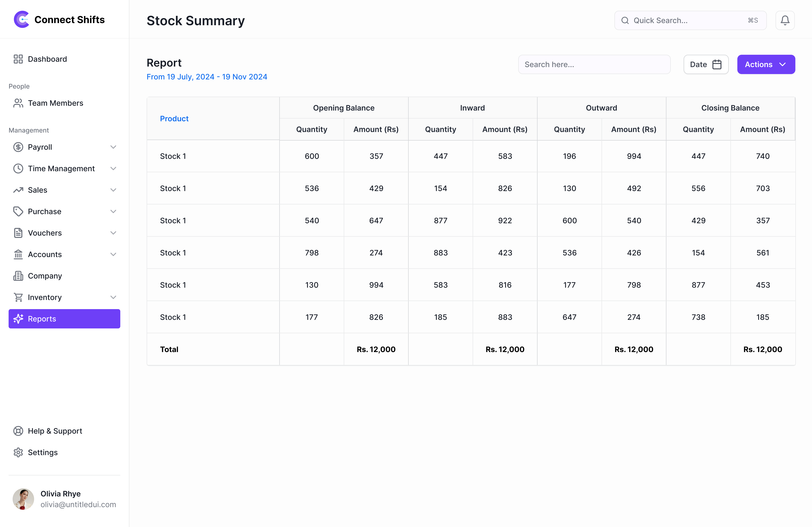Click the date range link under Report
Image resolution: width=812 pixels, height=527 pixels.
pyautogui.click(x=207, y=77)
